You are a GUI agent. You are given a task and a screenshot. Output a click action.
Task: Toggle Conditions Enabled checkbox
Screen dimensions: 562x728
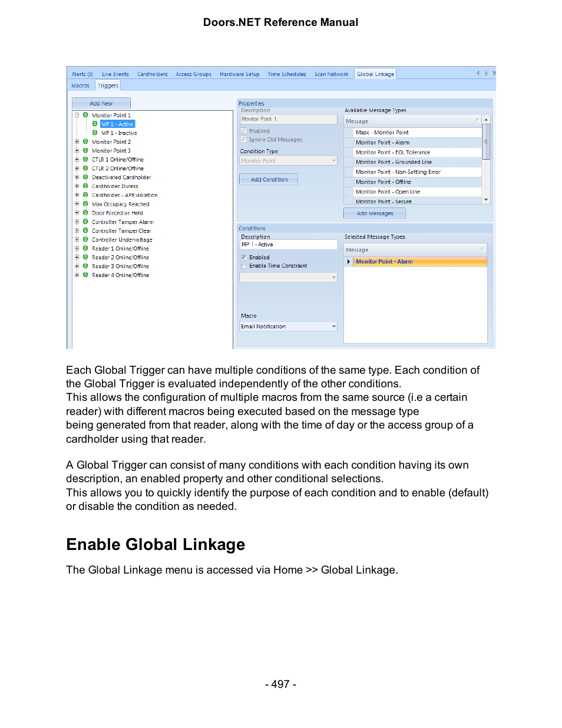(x=243, y=257)
